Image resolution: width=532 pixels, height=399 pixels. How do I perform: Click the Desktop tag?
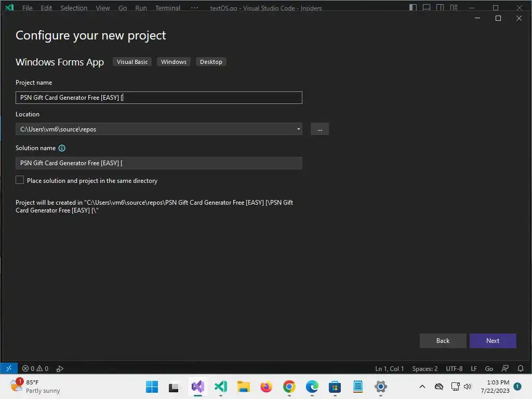click(x=211, y=62)
